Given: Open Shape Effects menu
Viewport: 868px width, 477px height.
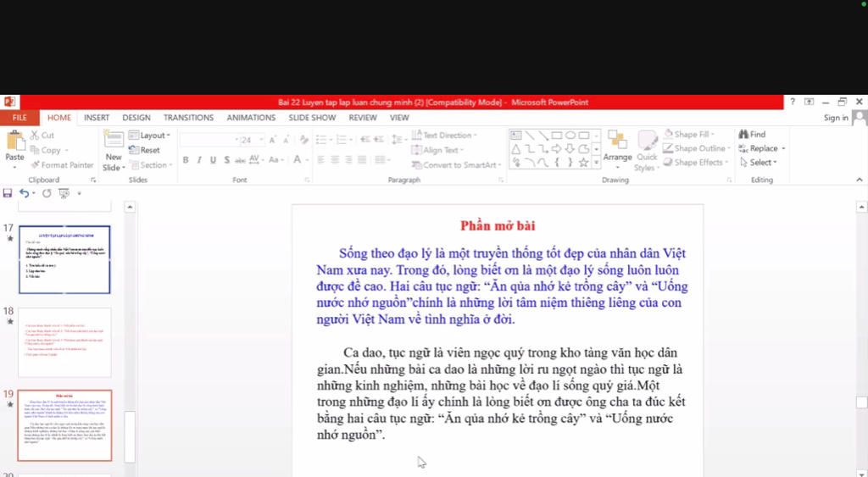Looking at the screenshot, I should coord(696,162).
